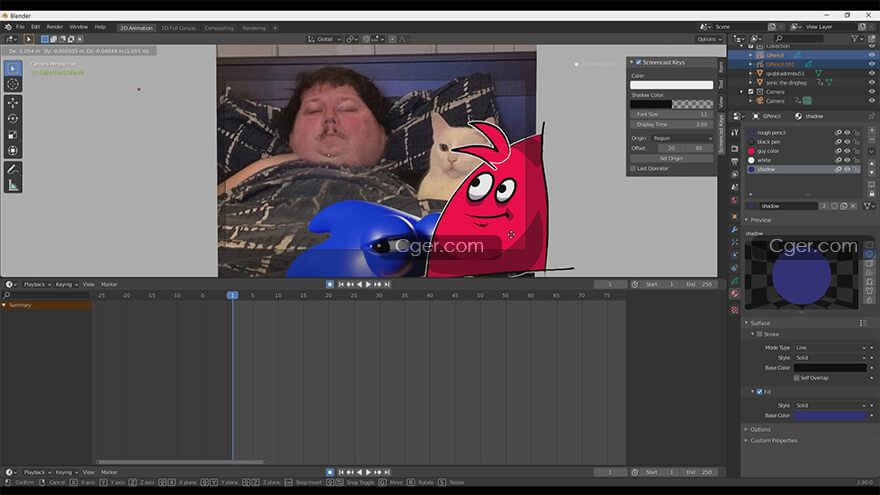Screen dimensions: 880x495
Task: Open the Modifiers properties wrench icon
Action: tap(735, 230)
